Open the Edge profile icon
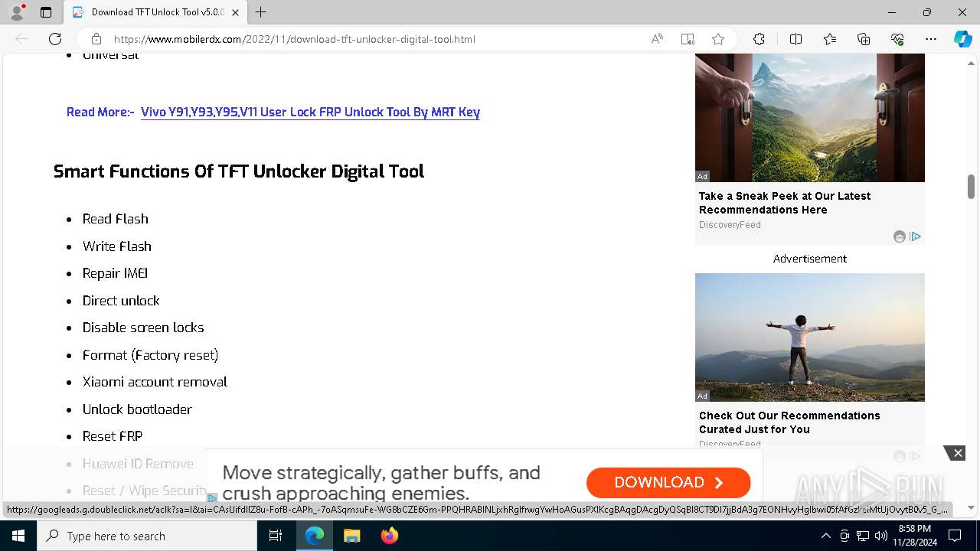The height and width of the screenshot is (551, 980). 17,12
